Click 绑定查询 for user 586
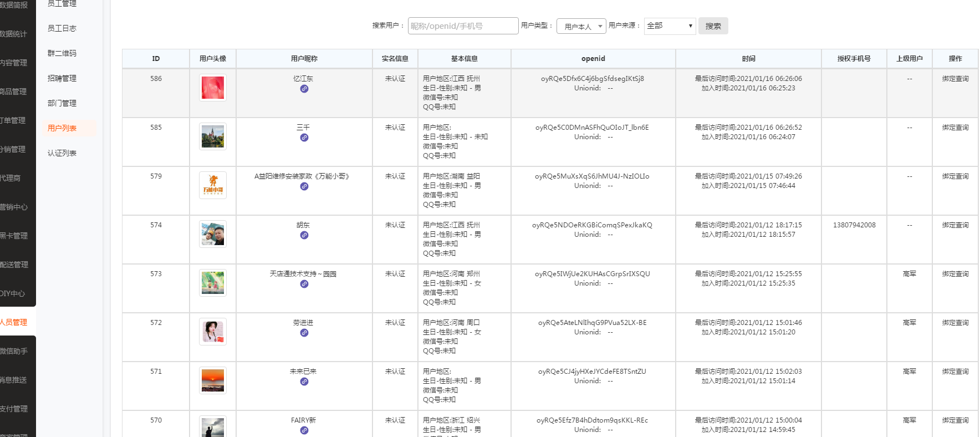 click(x=955, y=79)
